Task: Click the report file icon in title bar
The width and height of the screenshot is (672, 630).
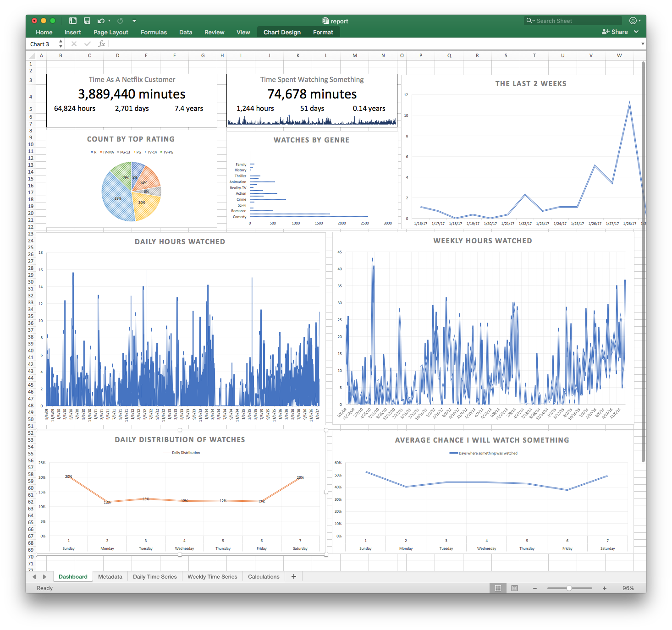Action: click(325, 21)
